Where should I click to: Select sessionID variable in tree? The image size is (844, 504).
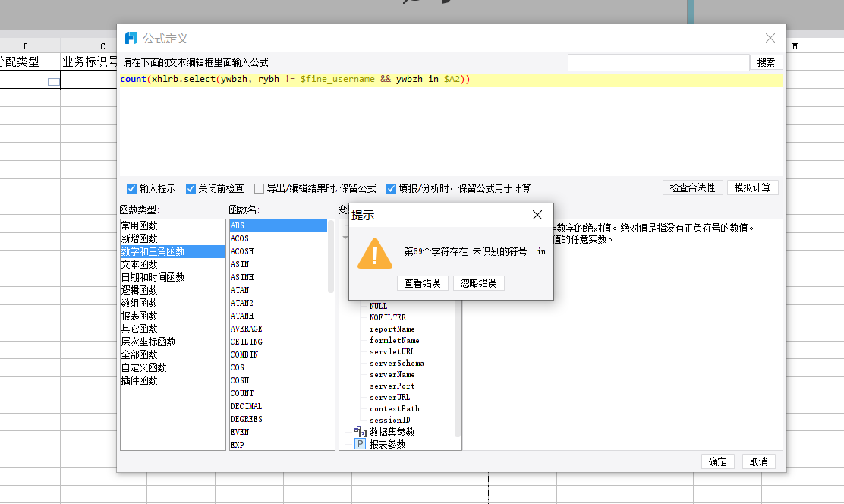pos(389,420)
